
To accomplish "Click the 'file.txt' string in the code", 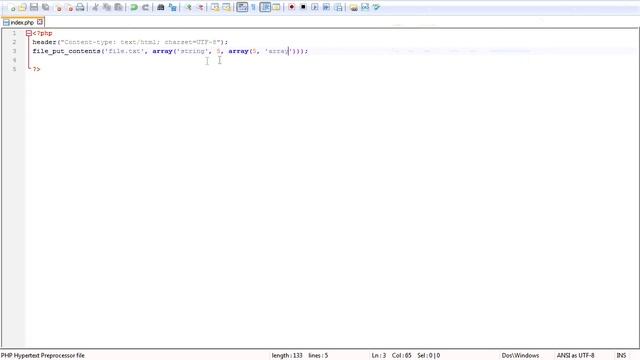I will tap(124, 51).
